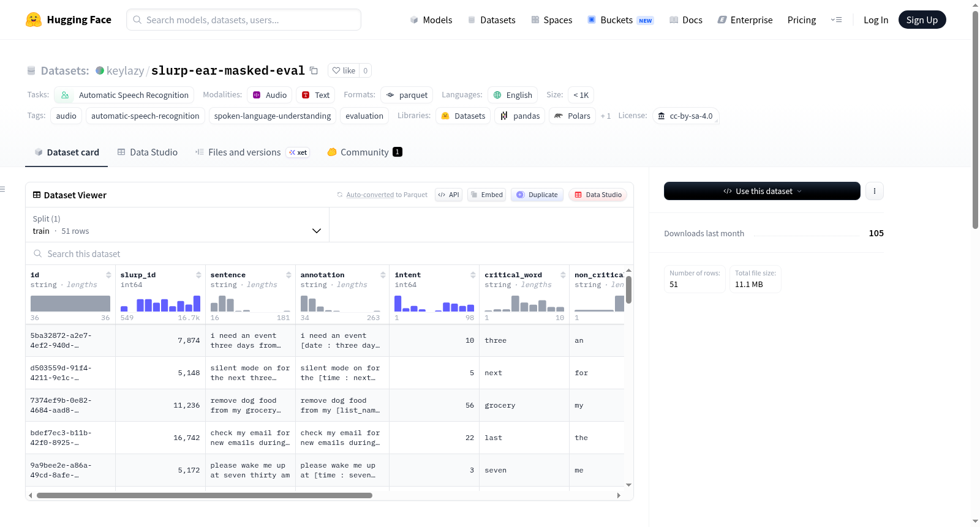Expand the train split dropdown
Screen dimensions: 980x527
click(x=177, y=225)
